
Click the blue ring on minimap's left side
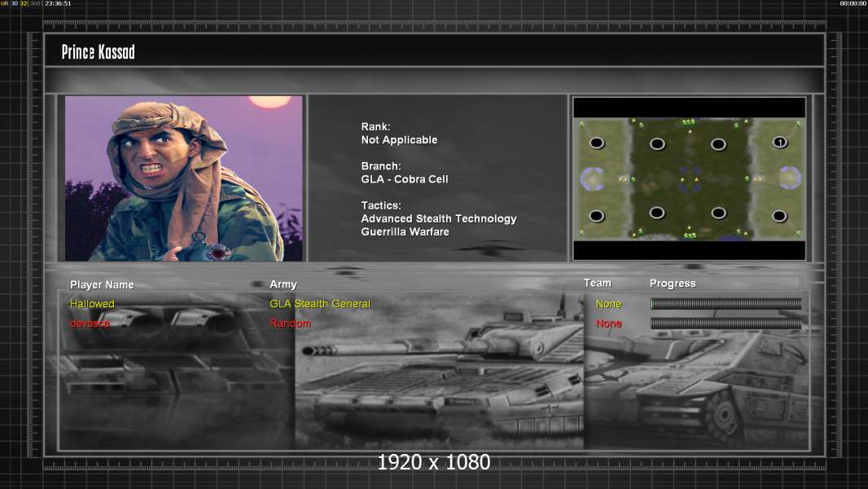point(592,178)
